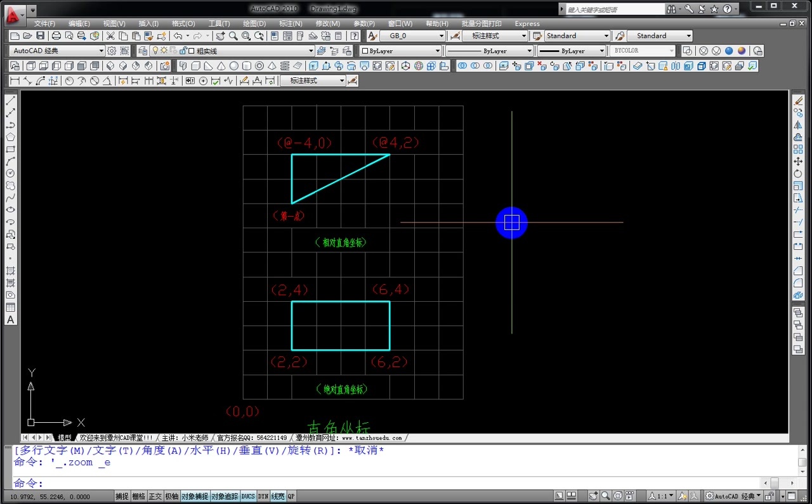812x504 pixels.
Task: Toggle DUCS in the status bar
Action: coord(248,496)
